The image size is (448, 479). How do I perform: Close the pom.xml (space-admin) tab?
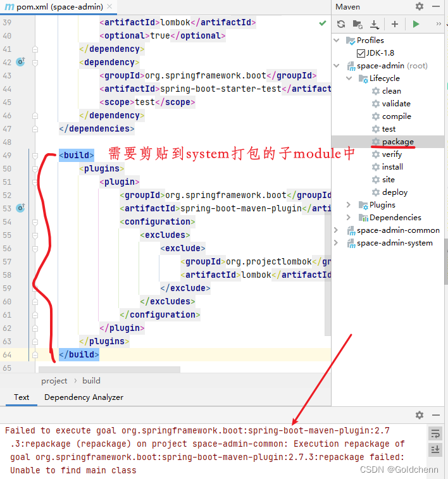pos(109,6)
